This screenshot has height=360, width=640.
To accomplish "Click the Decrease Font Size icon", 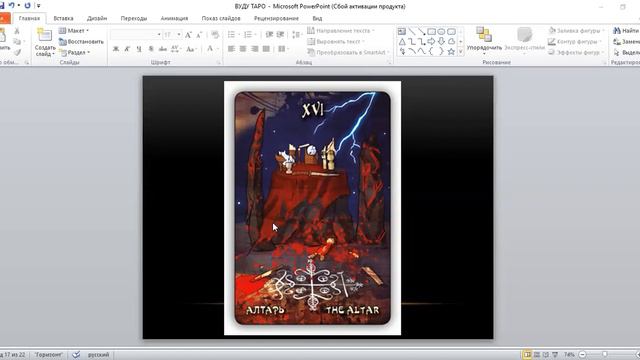I will (x=199, y=35).
